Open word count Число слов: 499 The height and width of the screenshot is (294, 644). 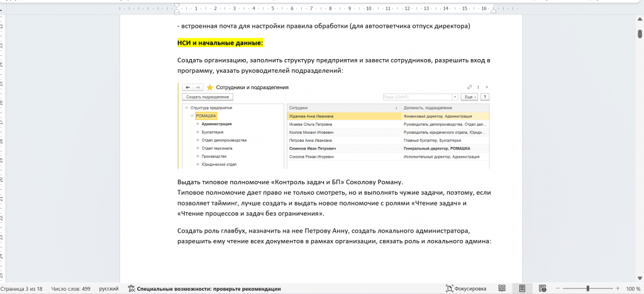pos(70,289)
